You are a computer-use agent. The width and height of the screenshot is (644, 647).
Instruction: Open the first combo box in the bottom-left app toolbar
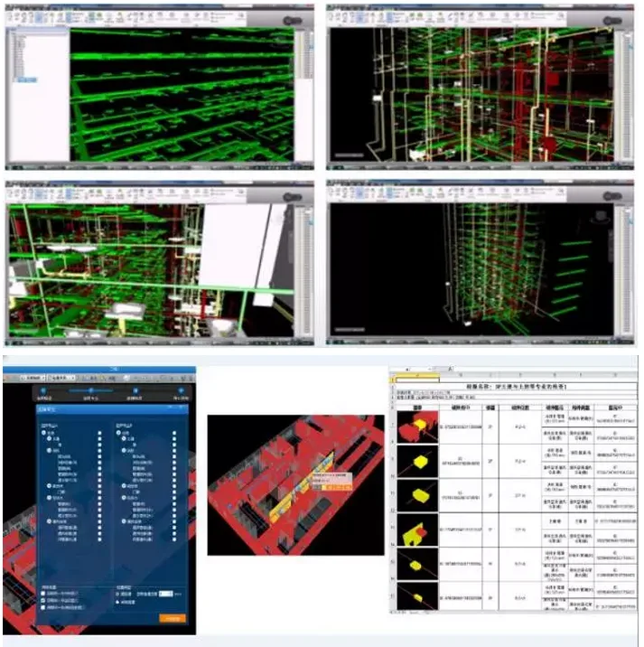(33, 378)
